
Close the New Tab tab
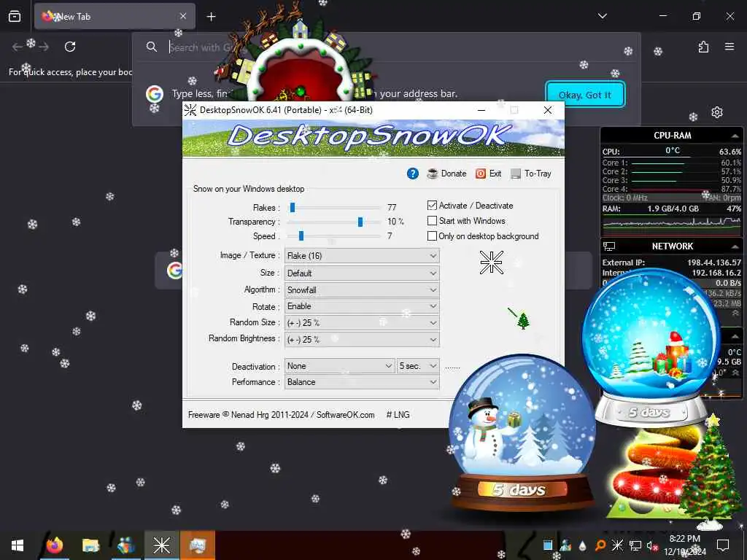point(183,16)
